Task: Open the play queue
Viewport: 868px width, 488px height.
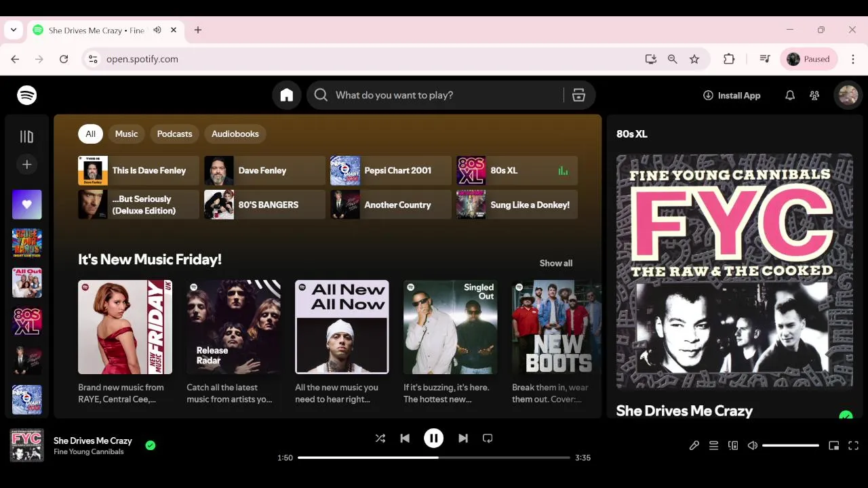Action: [x=713, y=445]
